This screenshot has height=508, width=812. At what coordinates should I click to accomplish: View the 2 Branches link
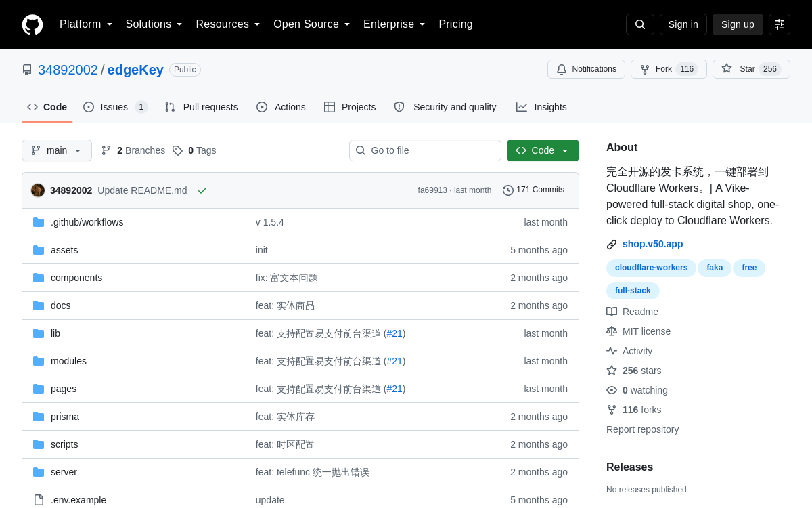click(133, 150)
